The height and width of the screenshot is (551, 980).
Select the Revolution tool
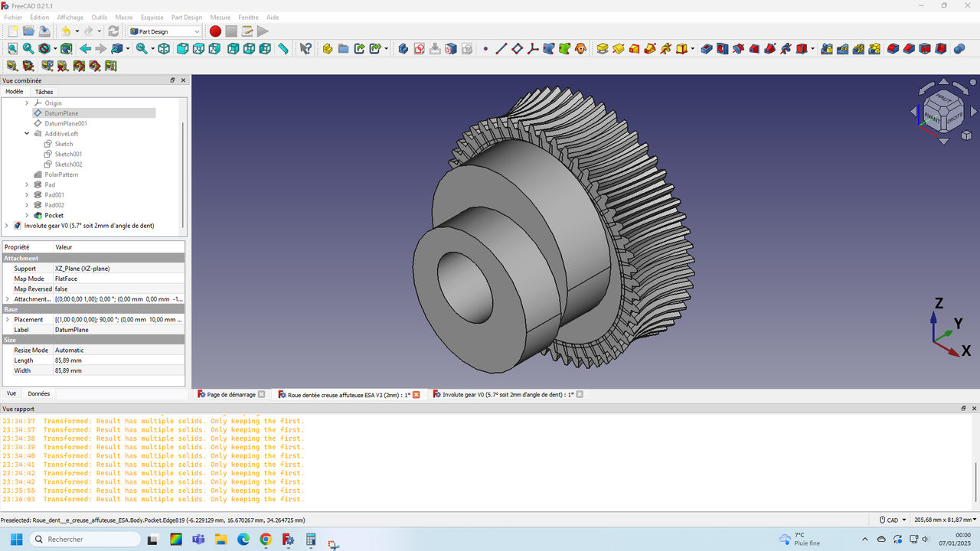[x=619, y=49]
